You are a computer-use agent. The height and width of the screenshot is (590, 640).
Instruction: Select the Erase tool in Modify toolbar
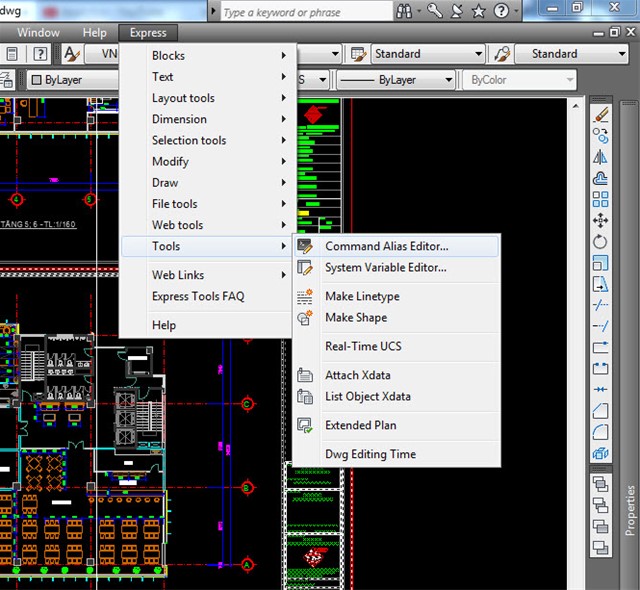coord(600,115)
